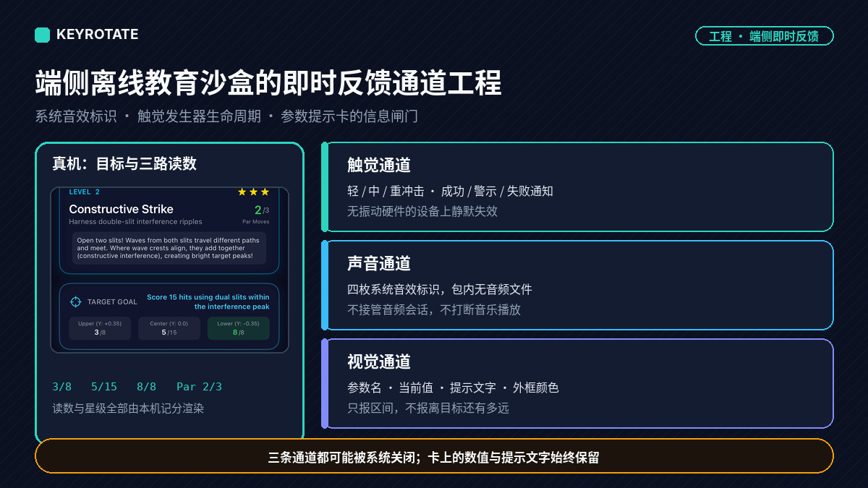
Task: Select the Center (Y: 0.0) score tile
Action: 169,328
